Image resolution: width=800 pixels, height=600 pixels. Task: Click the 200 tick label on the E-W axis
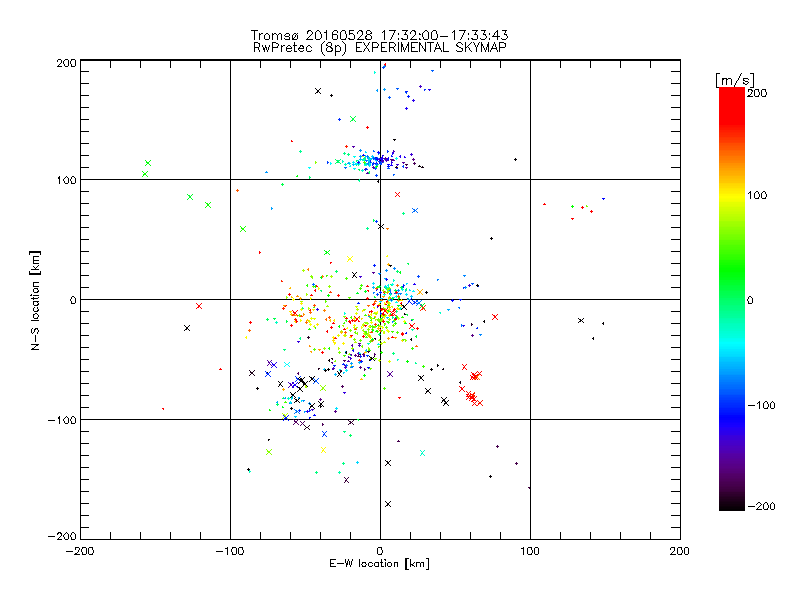(680, 551)
